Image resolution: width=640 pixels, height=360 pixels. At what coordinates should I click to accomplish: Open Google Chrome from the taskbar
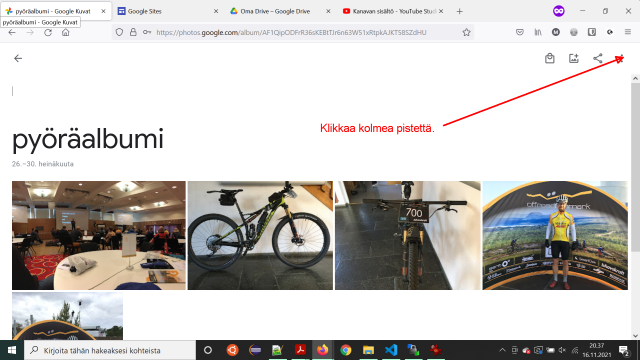346,350
